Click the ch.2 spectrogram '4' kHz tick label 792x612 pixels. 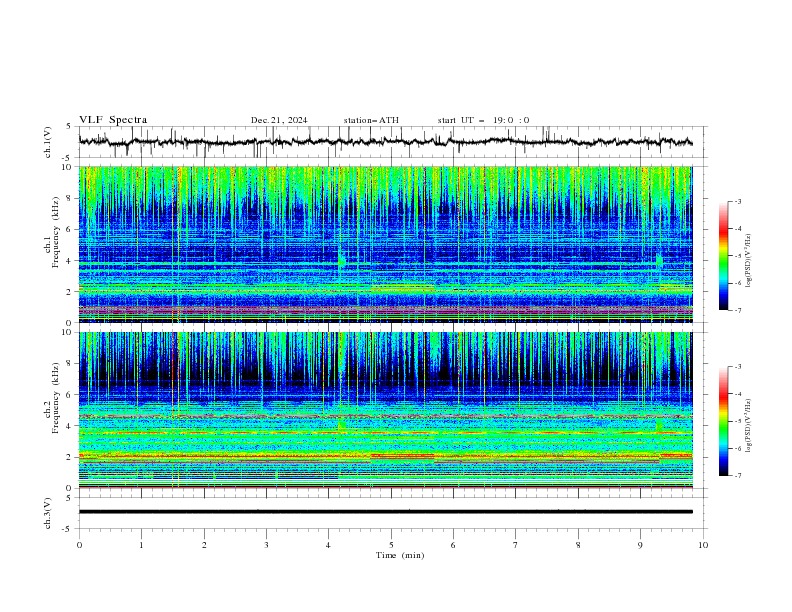click(70, 426)
